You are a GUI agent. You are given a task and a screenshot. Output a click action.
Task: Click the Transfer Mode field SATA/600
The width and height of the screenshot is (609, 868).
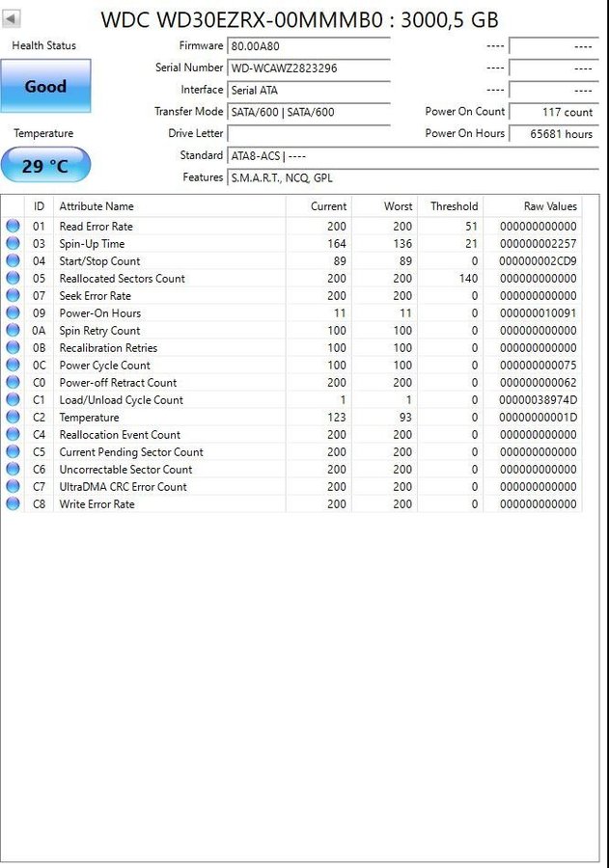(309, 112)
